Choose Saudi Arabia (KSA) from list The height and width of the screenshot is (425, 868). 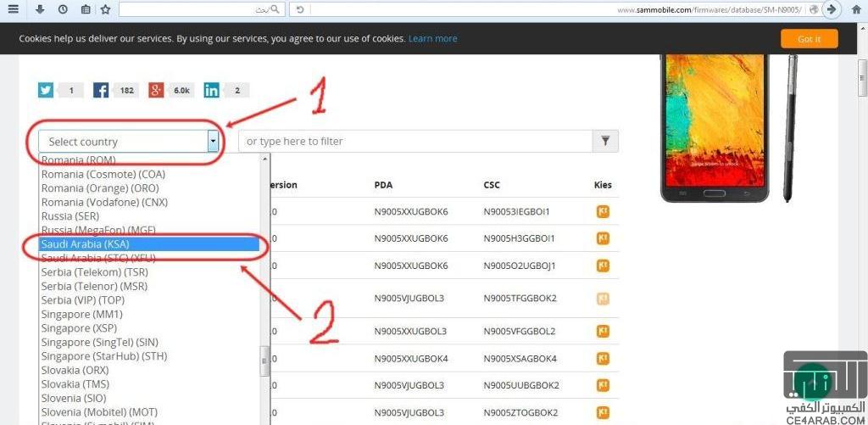pyautogui.click(x=149, y=243)
